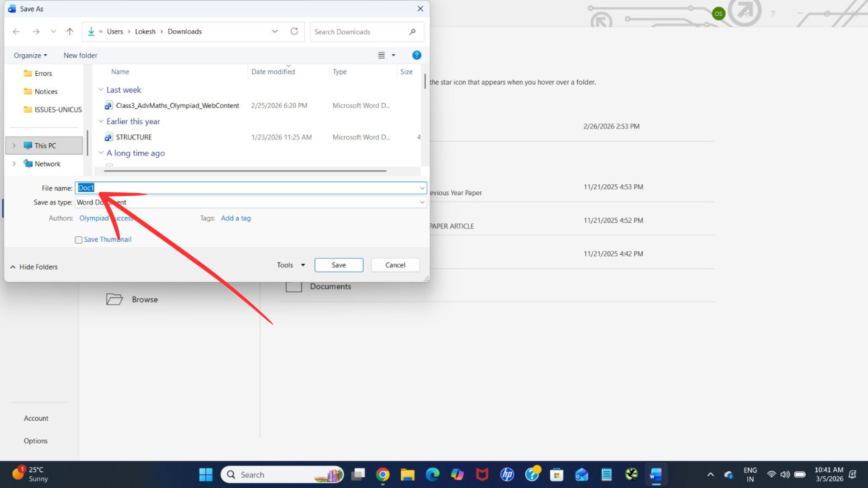Expand the This PC tree node
Image resolution: width=868 pixels, height=488 pixels.
pyautogui.click(x=14, y=145)
